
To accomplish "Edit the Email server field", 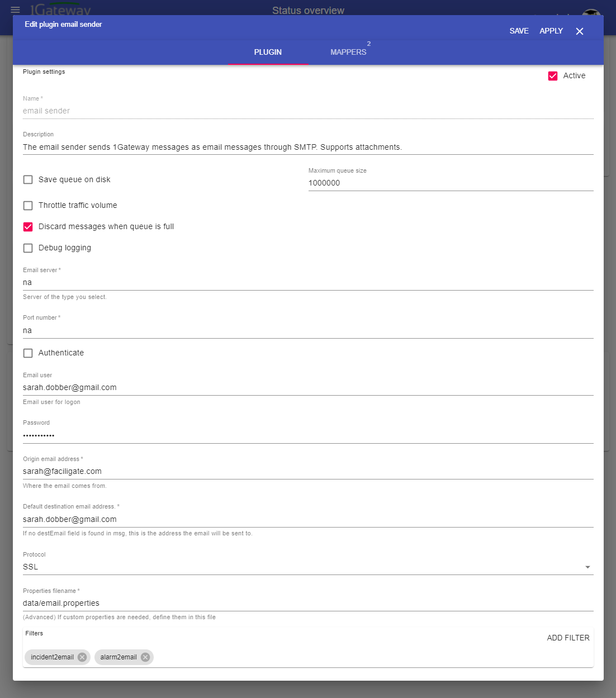I will pos(307,283).
